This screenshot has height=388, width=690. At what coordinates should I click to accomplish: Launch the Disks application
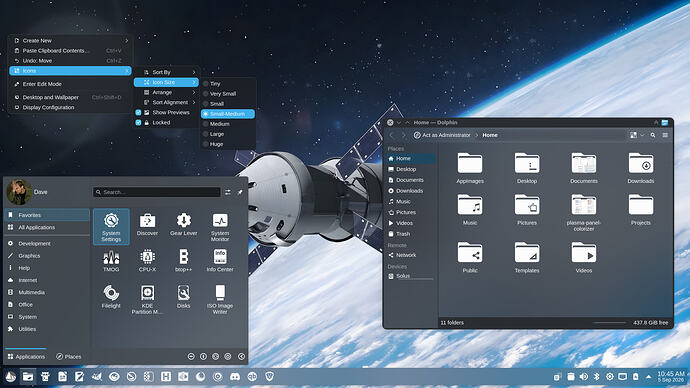click(184, 297)
